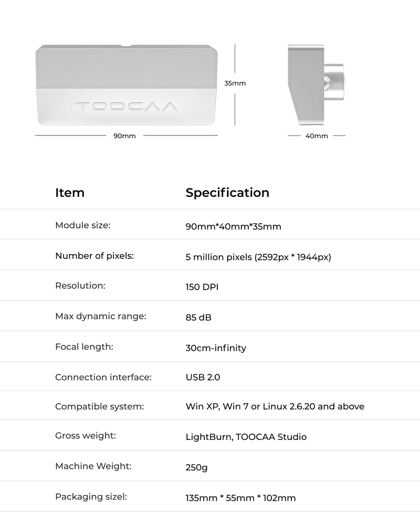Click the 150 DPI resolution value

click(202, 288)
